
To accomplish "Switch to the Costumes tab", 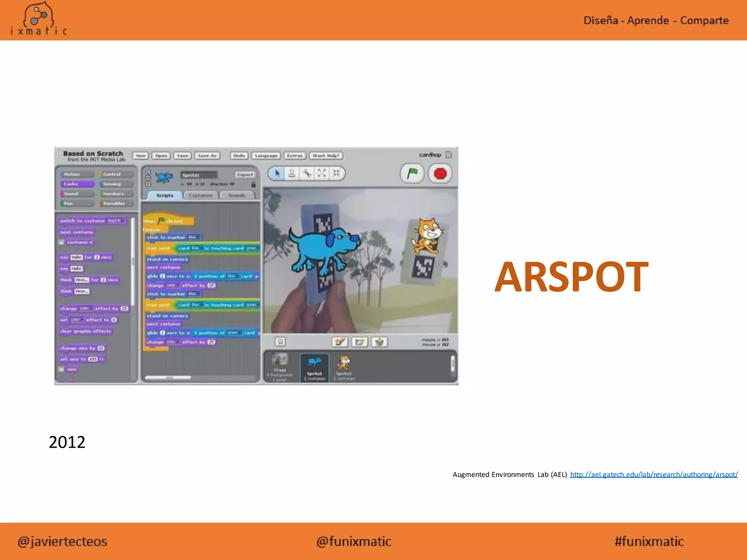I will click(201, 195).
